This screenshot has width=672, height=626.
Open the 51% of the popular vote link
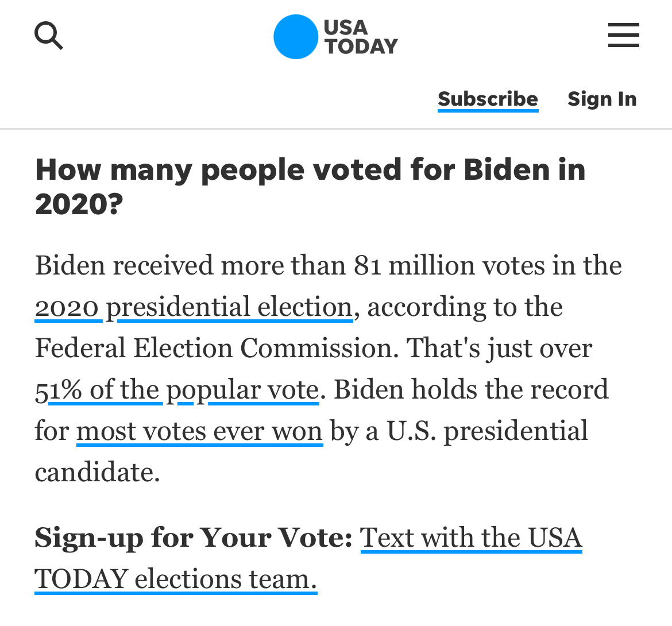pos(177,391)
